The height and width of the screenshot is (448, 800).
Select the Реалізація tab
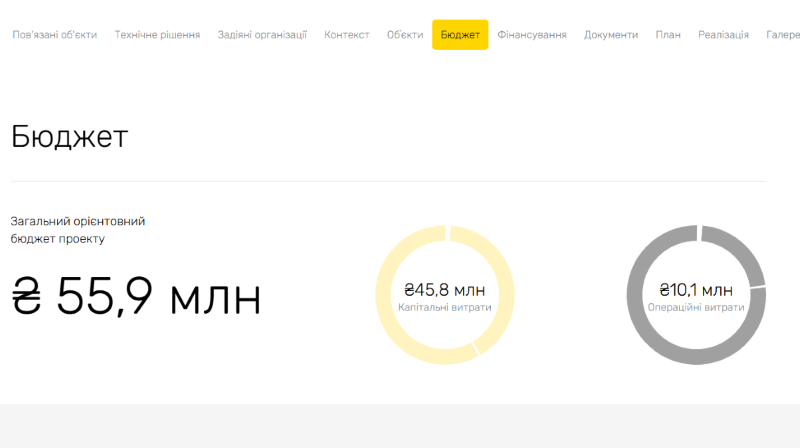click(x=723, y=34)
